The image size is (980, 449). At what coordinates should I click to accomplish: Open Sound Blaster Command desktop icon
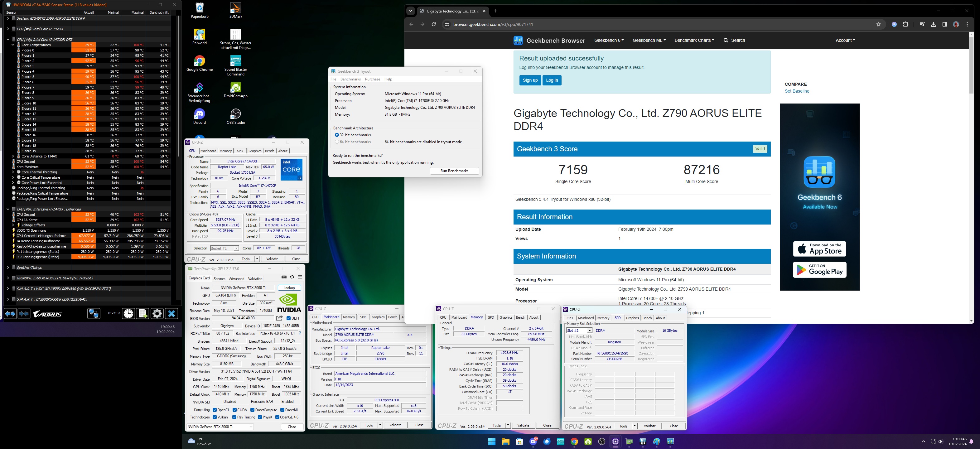click(x=236, y=66)
